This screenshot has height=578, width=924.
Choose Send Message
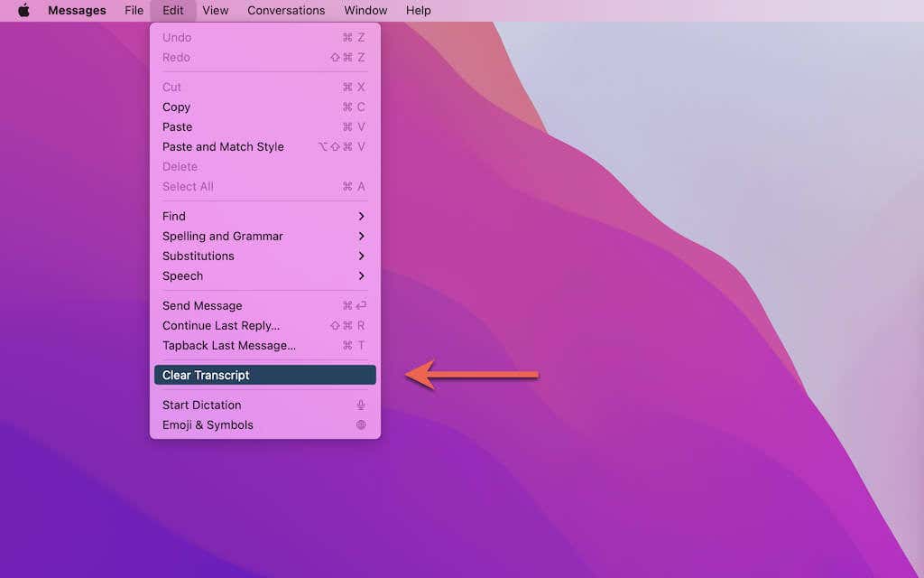coord(265,305)
